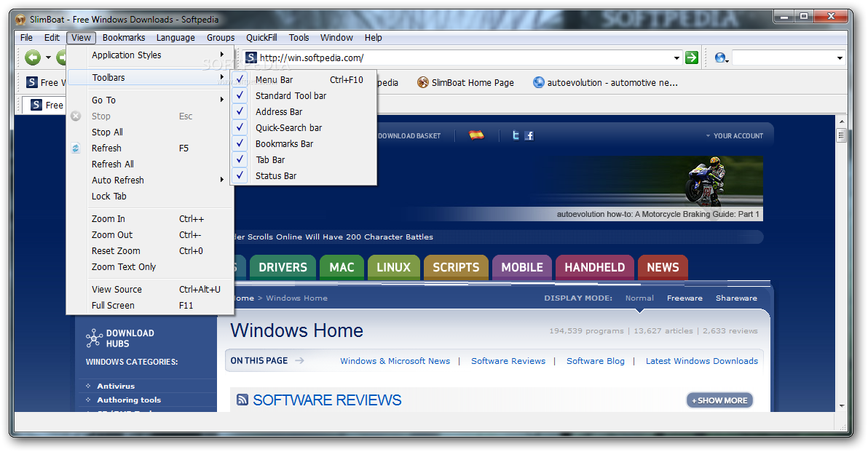Select Reset Zoom menu entry
This screenshot has width=868, height=452.
pos(149,251)
